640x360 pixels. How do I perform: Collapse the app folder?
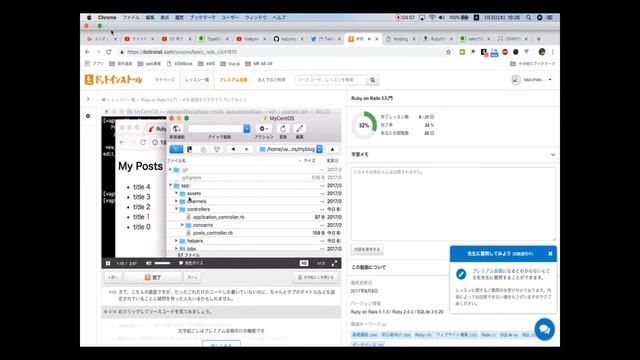coord(171,185)
